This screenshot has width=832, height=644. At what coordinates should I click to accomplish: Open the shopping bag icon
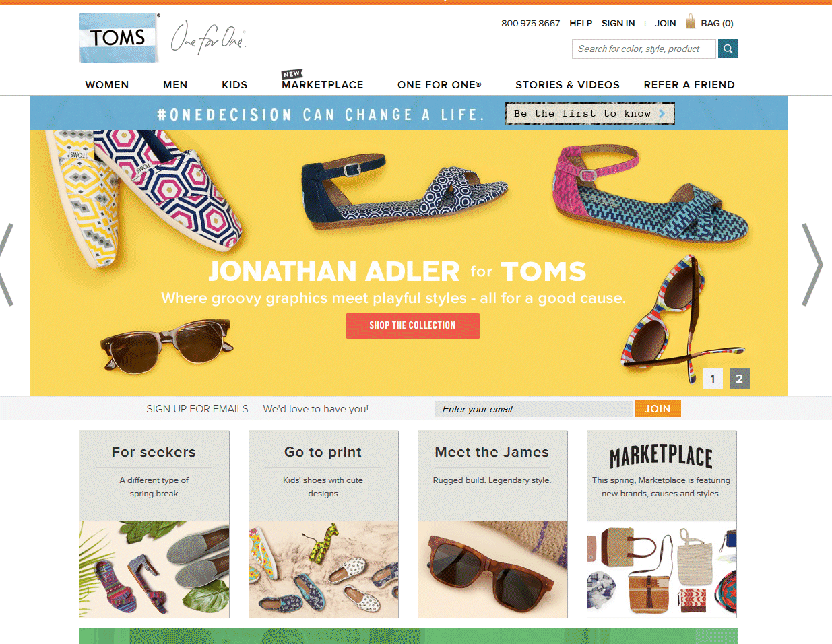[691, 22]
